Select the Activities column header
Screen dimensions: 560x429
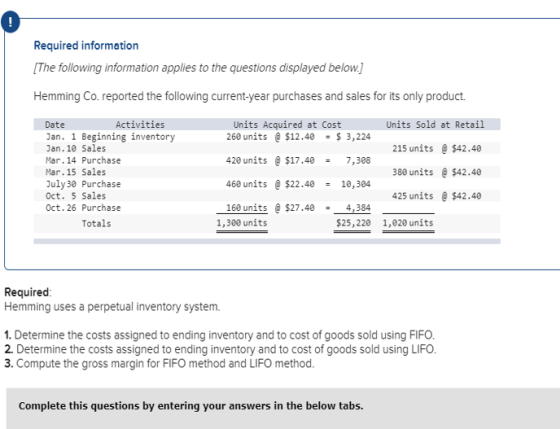tap(140, 125)
